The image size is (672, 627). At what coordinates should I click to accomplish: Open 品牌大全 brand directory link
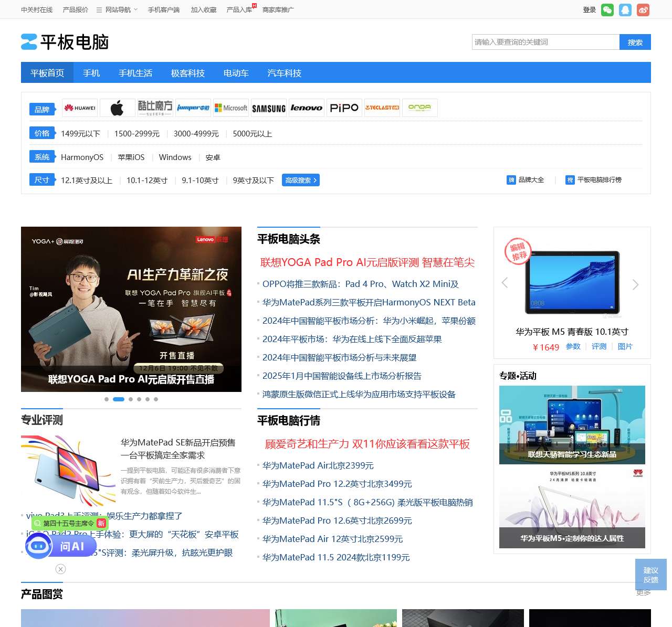pyautogui.click(x=526, y=180)
